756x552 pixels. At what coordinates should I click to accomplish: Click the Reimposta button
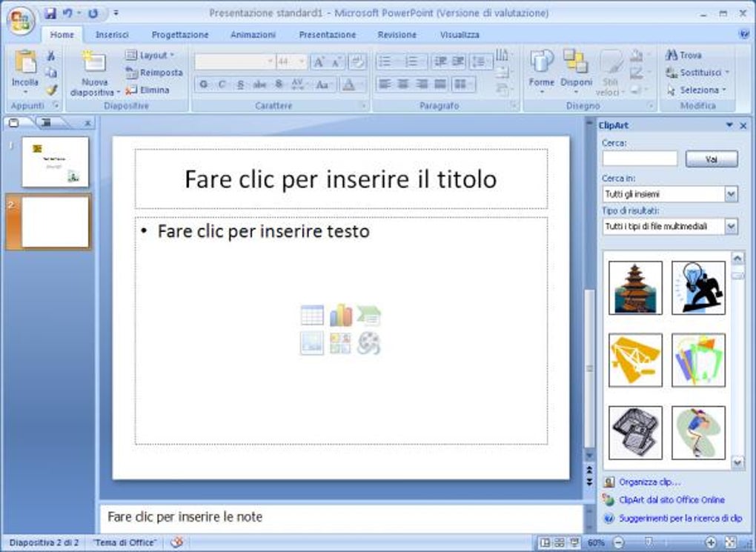pos(154,73)
